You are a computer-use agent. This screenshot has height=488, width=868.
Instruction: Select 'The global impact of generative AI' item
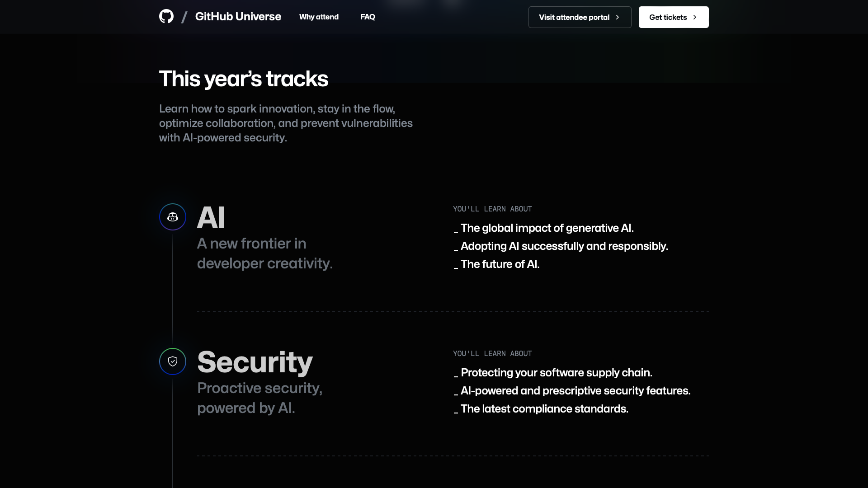point(547,228)
